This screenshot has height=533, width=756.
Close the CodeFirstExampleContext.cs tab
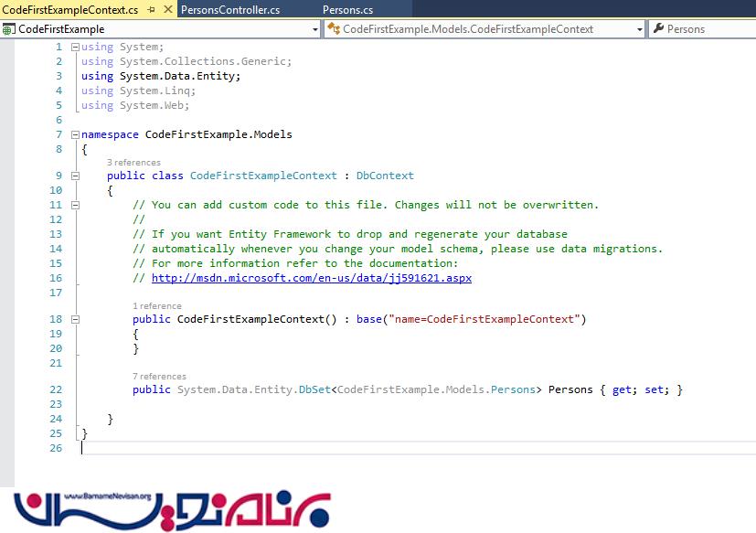[x=165, y=10]
